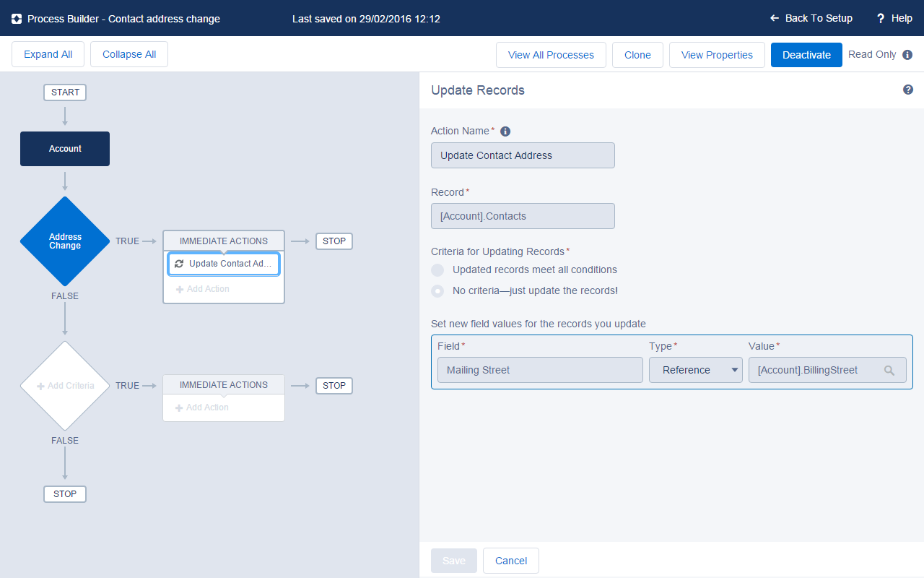Click the Read Only info icon
Screen dimensions: 924x578
[907, 55]
